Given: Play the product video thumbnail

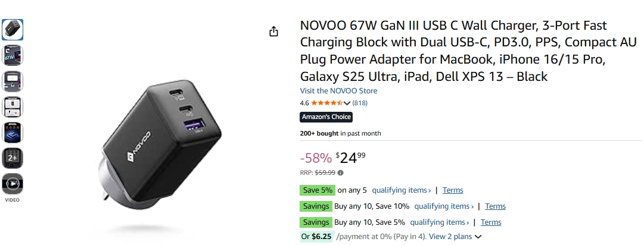Looking at the screenshot, I should click(x=13, y=183).
